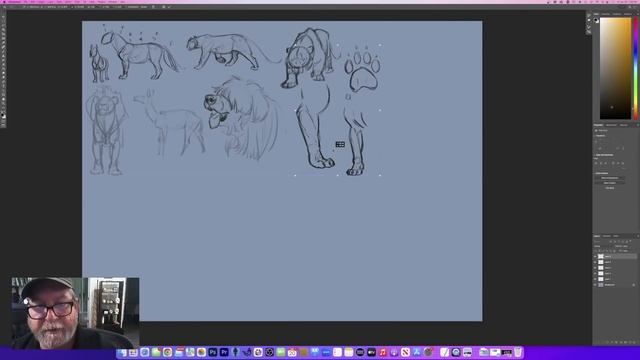Click the right-middle transform handle on the canvas

pos(380,110)
